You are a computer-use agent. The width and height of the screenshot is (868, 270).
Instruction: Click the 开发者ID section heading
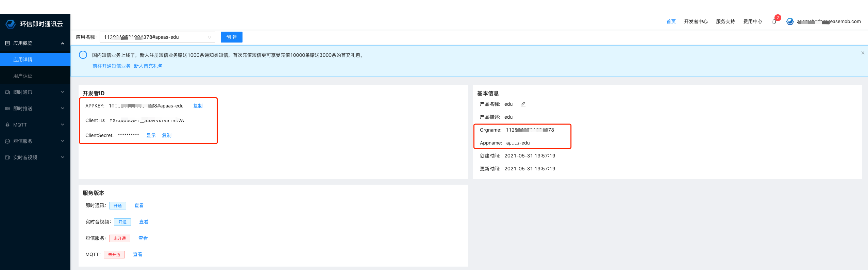pyautogui.click(x=94, y=93)
